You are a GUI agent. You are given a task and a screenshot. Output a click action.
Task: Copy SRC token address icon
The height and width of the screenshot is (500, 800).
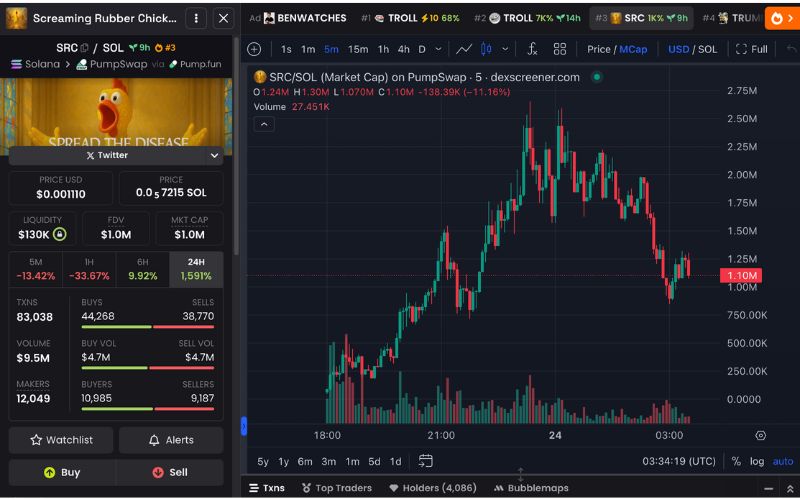click(84, 48)
